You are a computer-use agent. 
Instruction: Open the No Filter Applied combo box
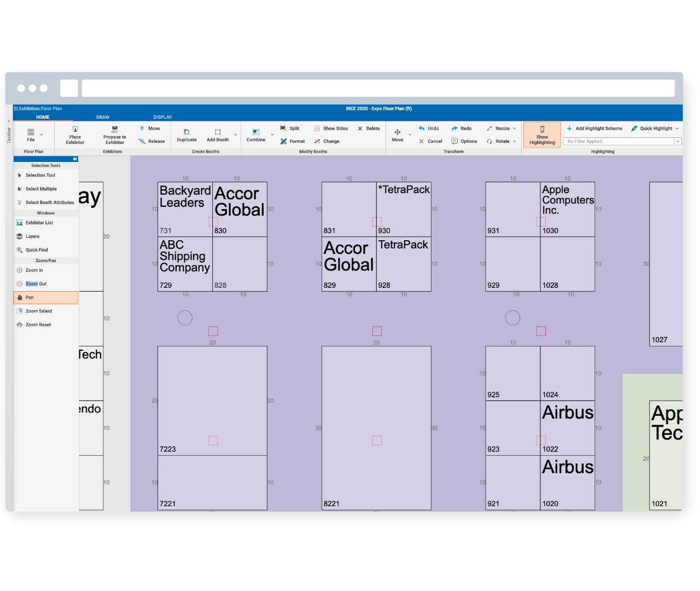[622, 141]
